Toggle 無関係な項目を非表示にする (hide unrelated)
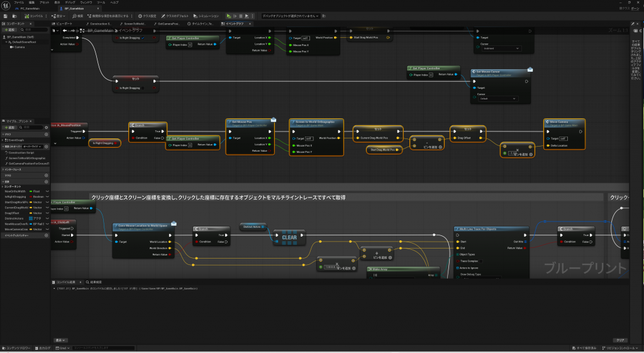Viewport: 644px width, 353px height. click(x=108, y=16)
